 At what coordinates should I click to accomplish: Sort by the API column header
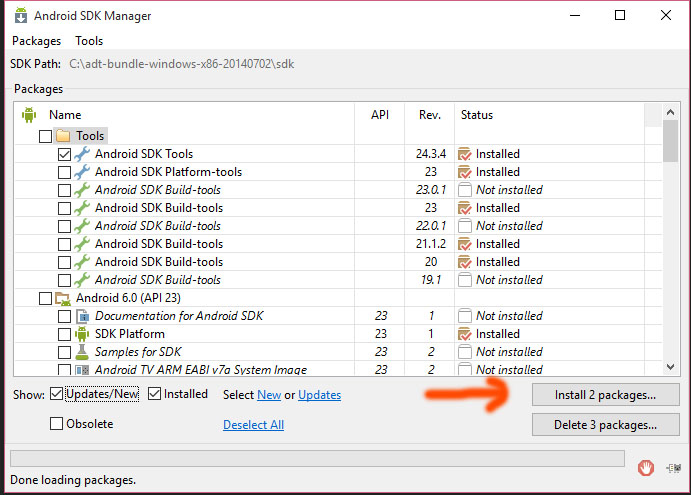(x=380, y=115)
